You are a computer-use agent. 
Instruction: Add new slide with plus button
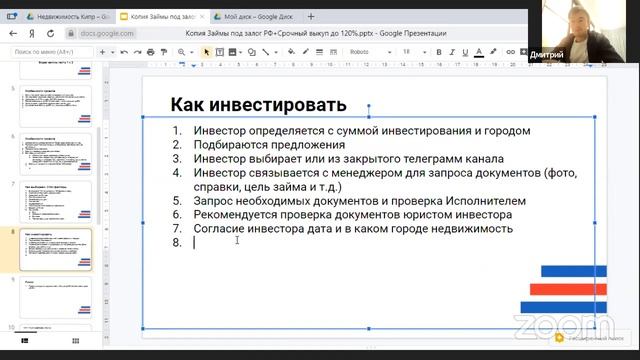pos(102,52)
